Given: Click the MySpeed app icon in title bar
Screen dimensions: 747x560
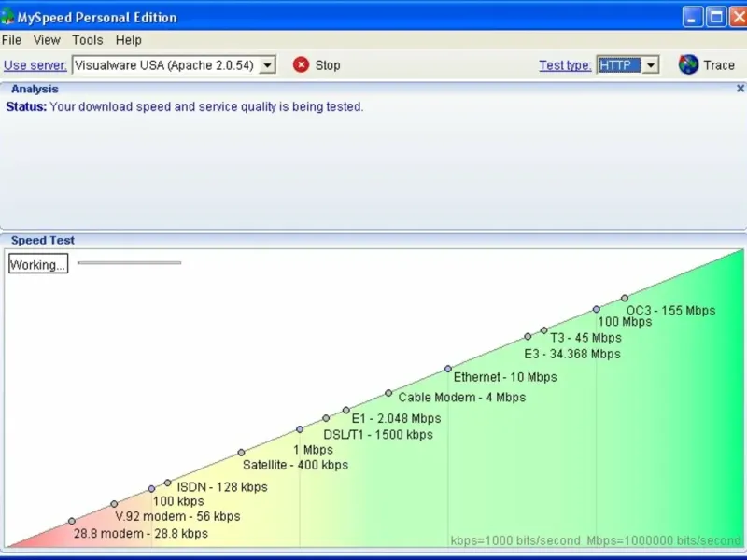Looking at the screenshot, I should [x=7, y=17].
